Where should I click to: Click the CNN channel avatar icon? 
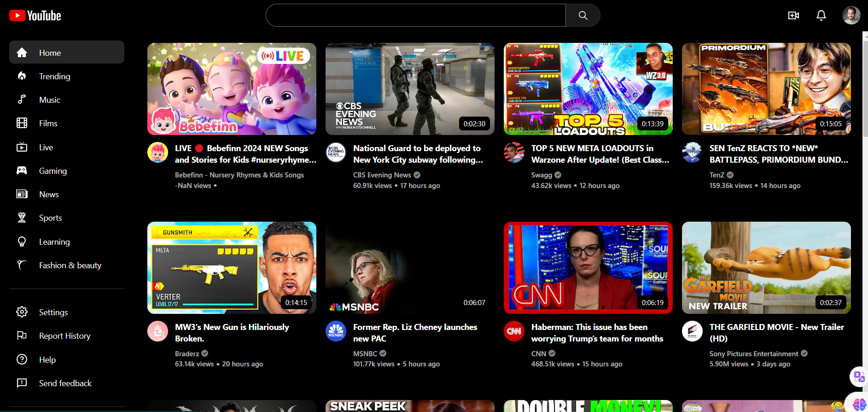(x=514, y=331)
